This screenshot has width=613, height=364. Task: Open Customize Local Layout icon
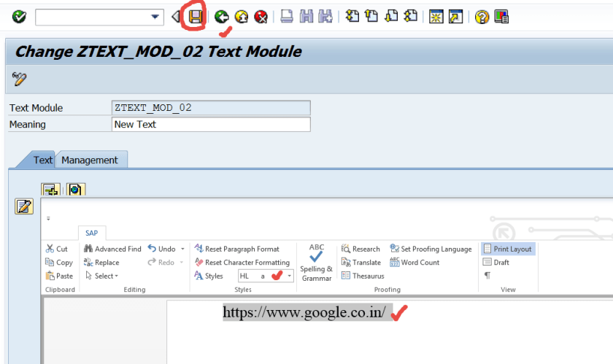click(x=501, y=17)
